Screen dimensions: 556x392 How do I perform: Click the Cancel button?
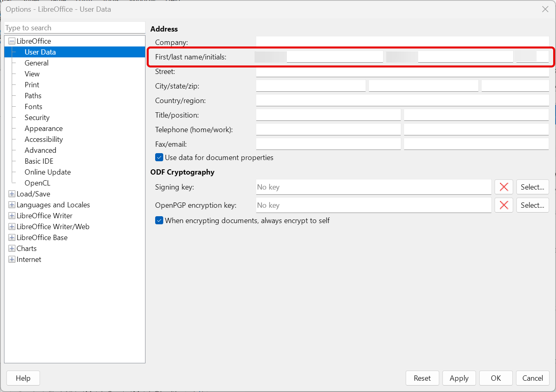coord(533,378)
